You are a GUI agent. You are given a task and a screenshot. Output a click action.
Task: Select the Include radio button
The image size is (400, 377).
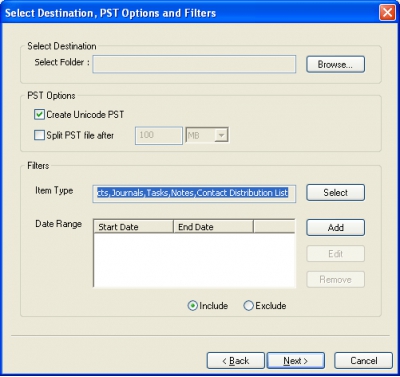coord(192,306)
